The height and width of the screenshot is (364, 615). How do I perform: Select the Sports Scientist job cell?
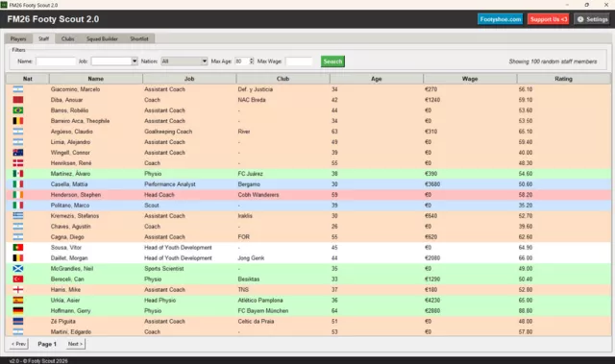[164, 269]
